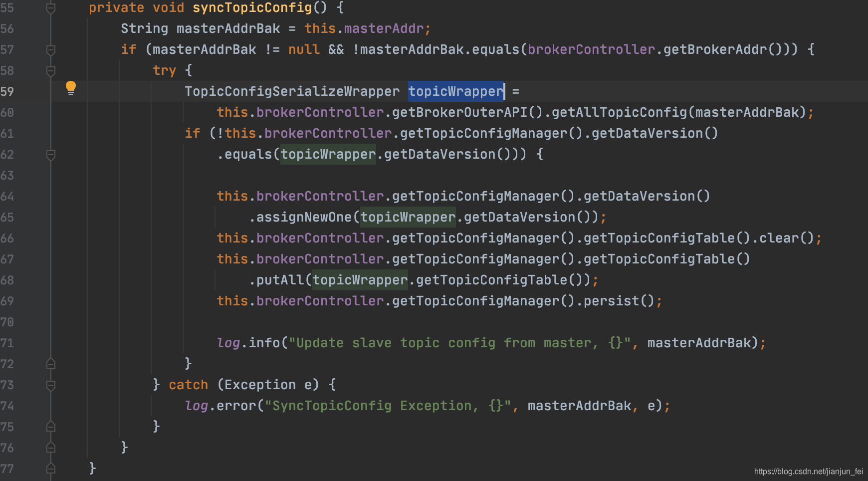Click the yellow lightbulb intention icon
Viewport: 868px width, 481px height.
tap(71, 88)
